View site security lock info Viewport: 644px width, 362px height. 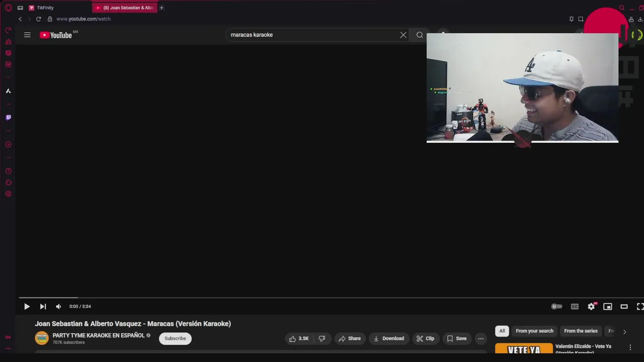[x=50, y=19]
